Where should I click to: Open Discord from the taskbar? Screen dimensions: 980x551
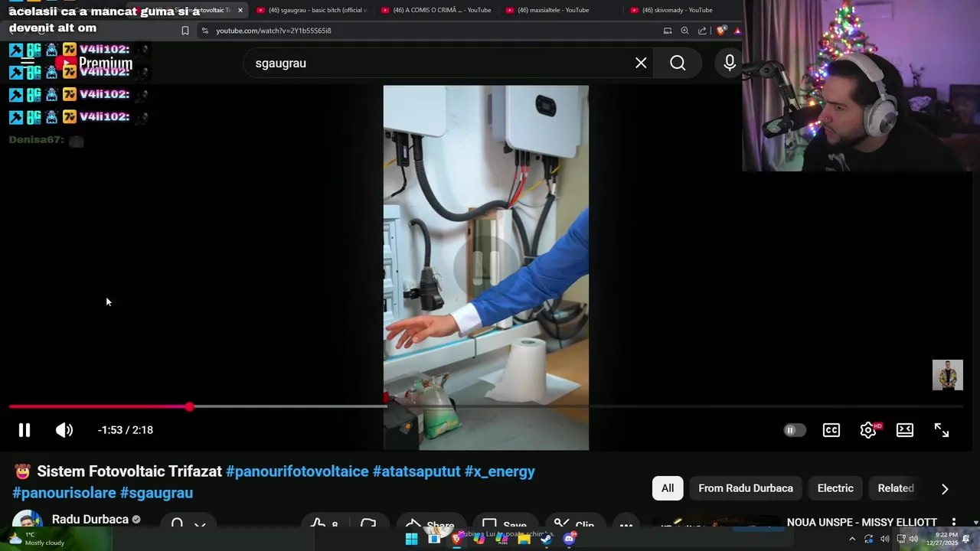[x=569, y=539]
